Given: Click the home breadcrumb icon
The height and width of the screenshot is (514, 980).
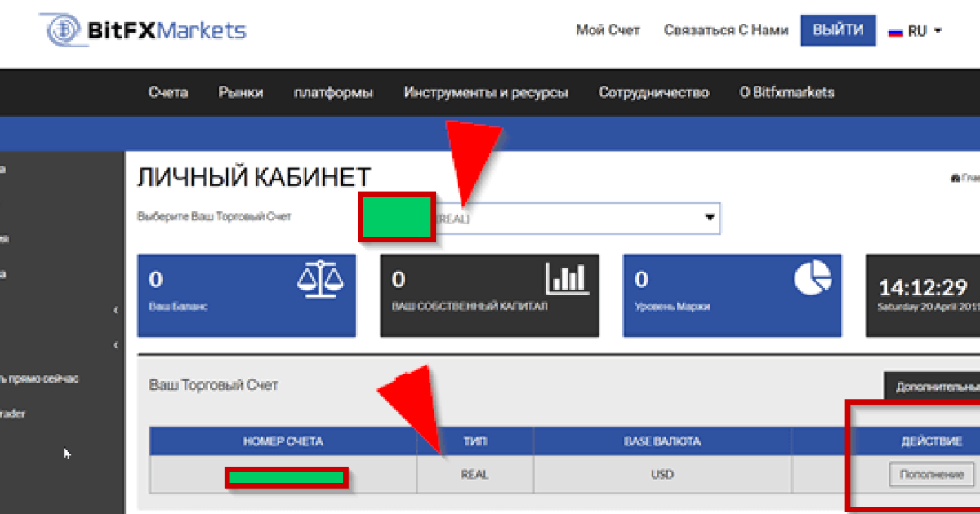Looking at the screenshot, I should [955, 178].
